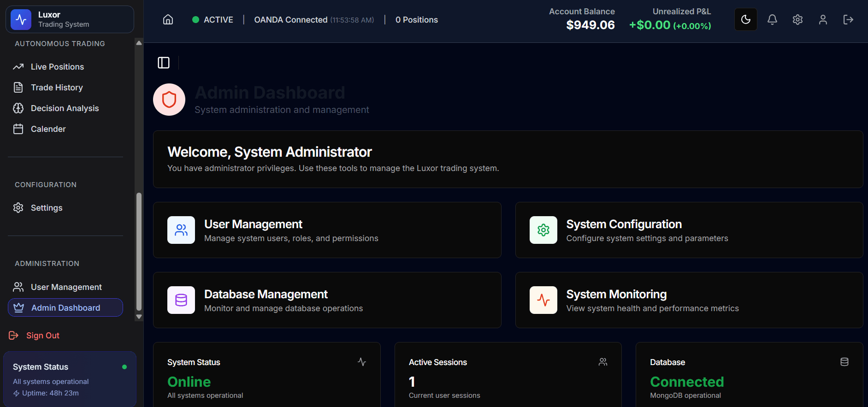
Task: Click the +$0.00 unrealized P&L value
Action: pyautogui.click(x=650, y=25)
